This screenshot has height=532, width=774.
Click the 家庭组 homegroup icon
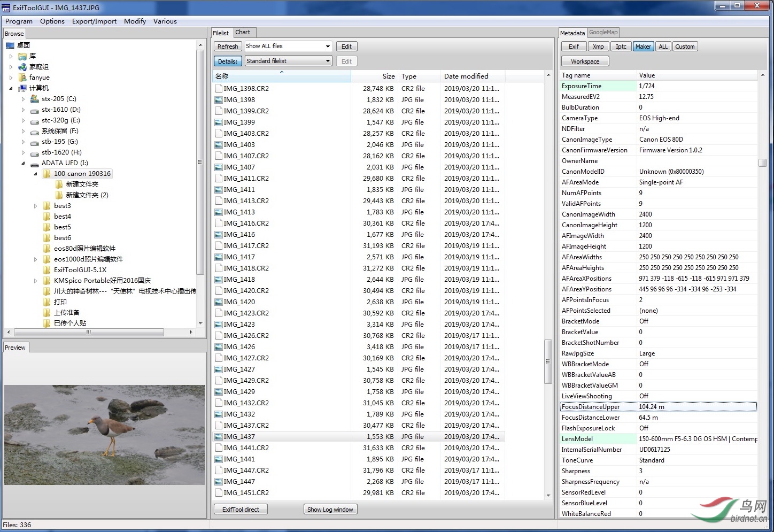click(x=22, y=67)
